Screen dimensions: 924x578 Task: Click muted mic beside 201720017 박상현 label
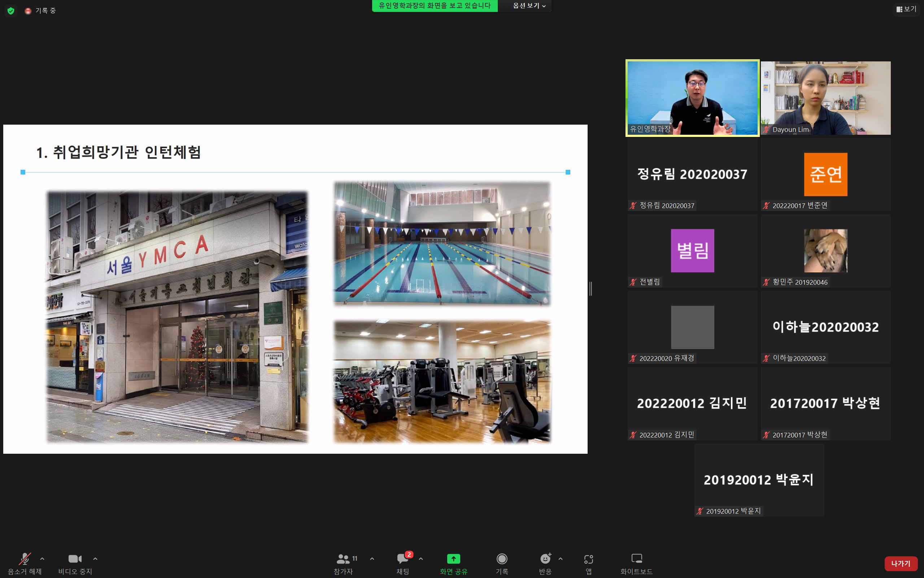(766, 435)
